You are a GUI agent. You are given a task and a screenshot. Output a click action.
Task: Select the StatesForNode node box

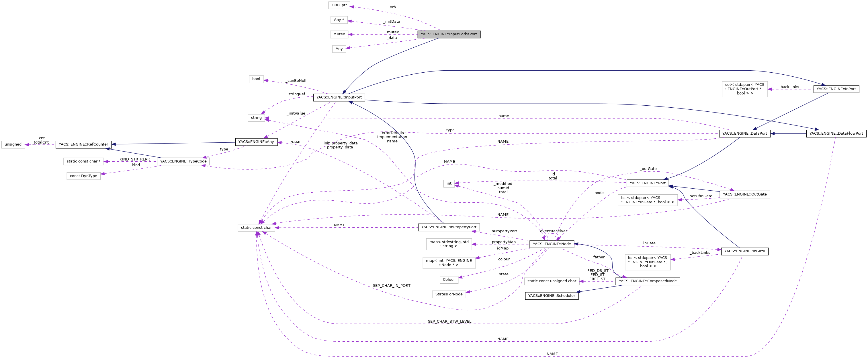click(x=449, y=294)
